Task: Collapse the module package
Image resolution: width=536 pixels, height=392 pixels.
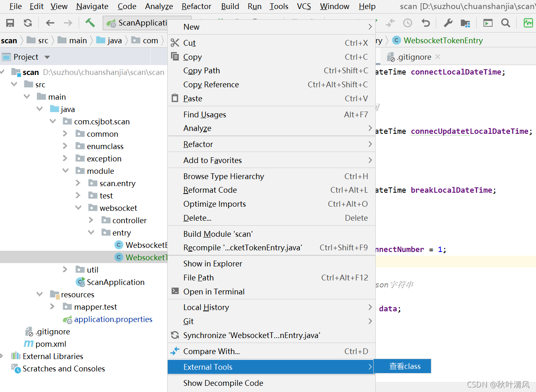Action: (66, 171)
